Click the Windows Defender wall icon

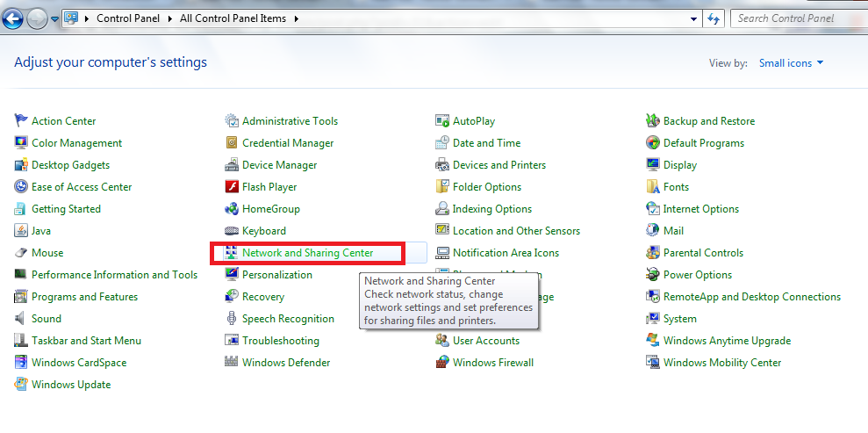232,362
